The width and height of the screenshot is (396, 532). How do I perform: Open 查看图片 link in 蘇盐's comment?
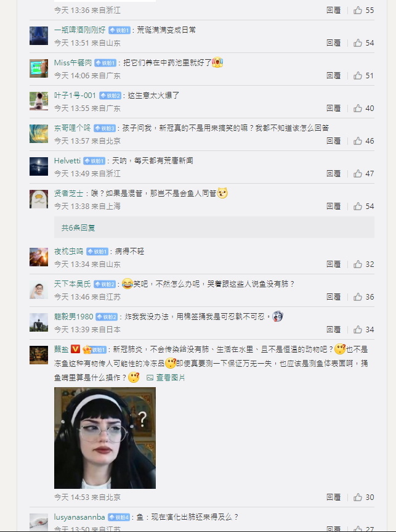coord(166,377)
